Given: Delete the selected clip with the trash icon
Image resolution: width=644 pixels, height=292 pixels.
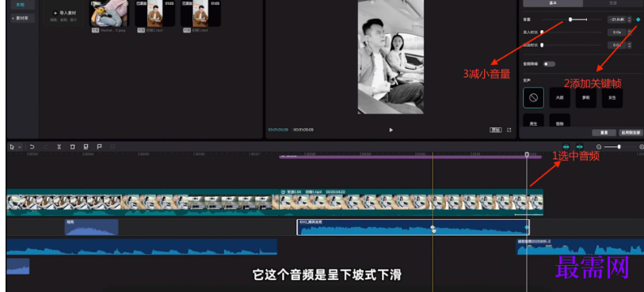Looking at the screenshot, I should click(x=72, y=147).
